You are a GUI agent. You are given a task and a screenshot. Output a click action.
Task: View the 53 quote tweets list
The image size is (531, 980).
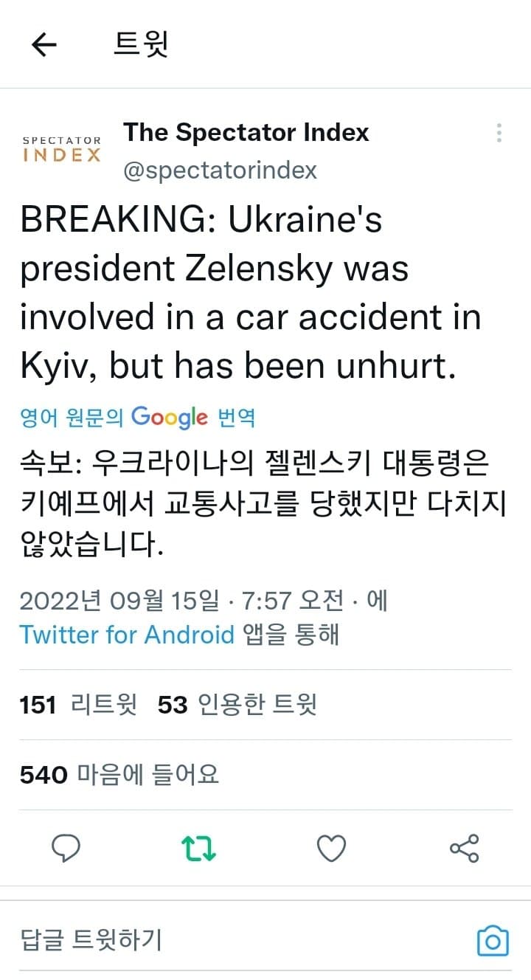(x=237, y=705)
